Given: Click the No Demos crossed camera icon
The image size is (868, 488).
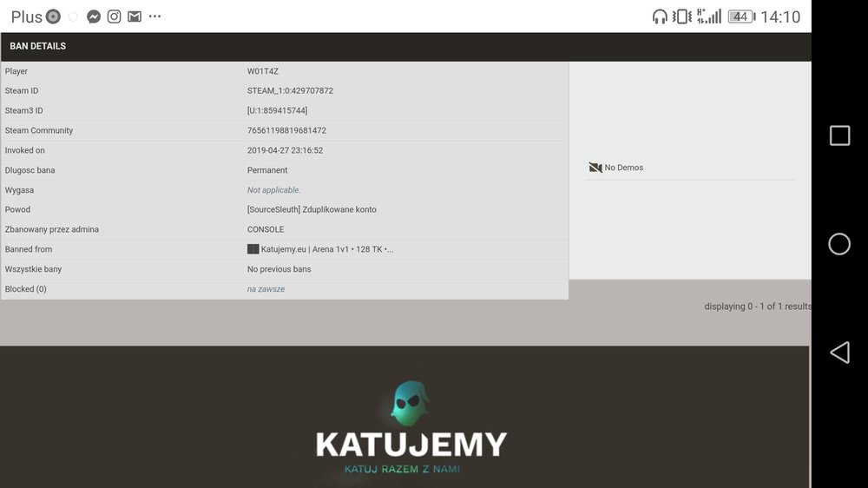Looking at the screenshot, I should (x=595, y=168).
